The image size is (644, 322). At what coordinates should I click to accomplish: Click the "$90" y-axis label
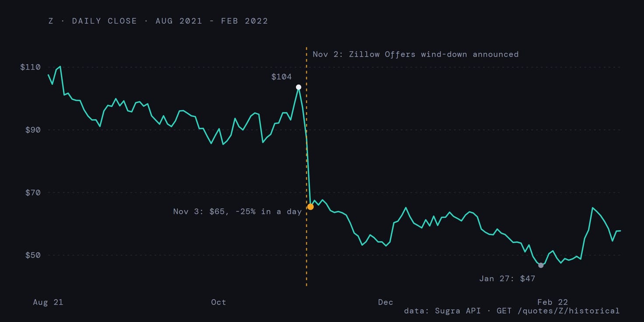33,130
